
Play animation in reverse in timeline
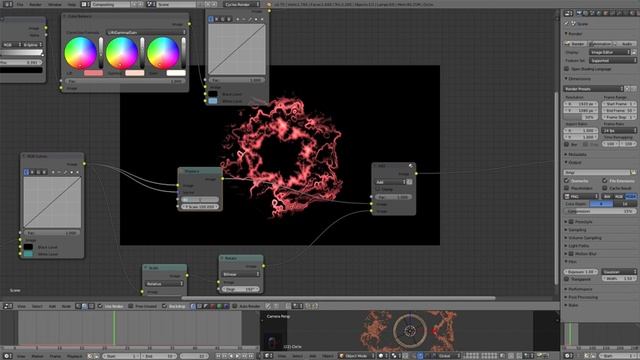pos(231,356)
